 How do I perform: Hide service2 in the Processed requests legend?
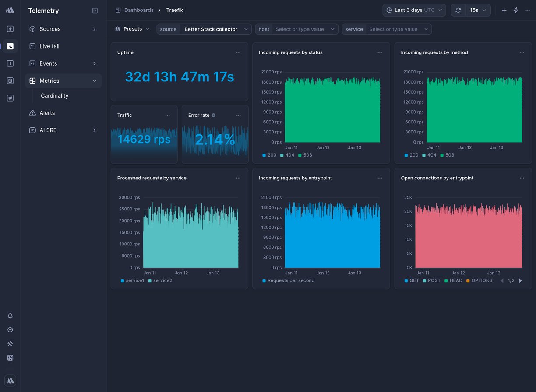(160, 280)
